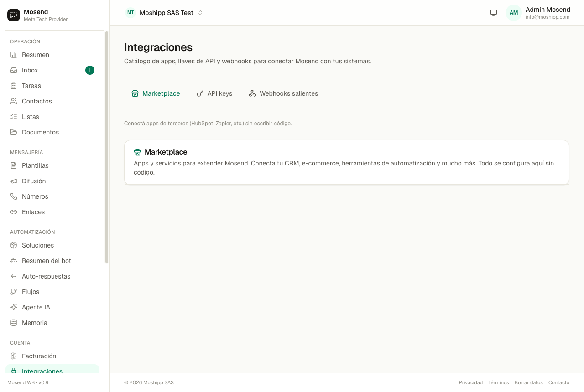Open the Listas section
Image resolution: width=584 pixels, height=392 pixels.
52,117
